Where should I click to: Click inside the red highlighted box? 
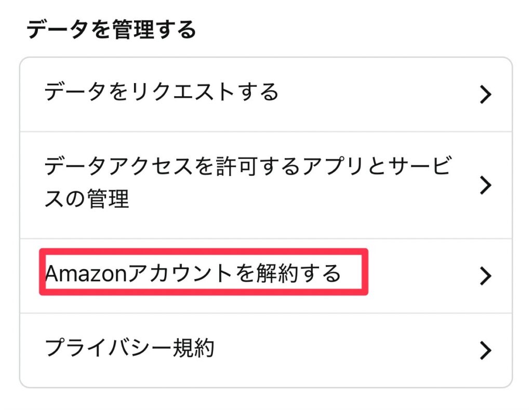tap(203, 272)
